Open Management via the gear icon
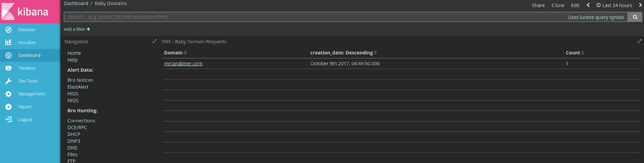Screen dimensions: 644x163 [8, 94]
